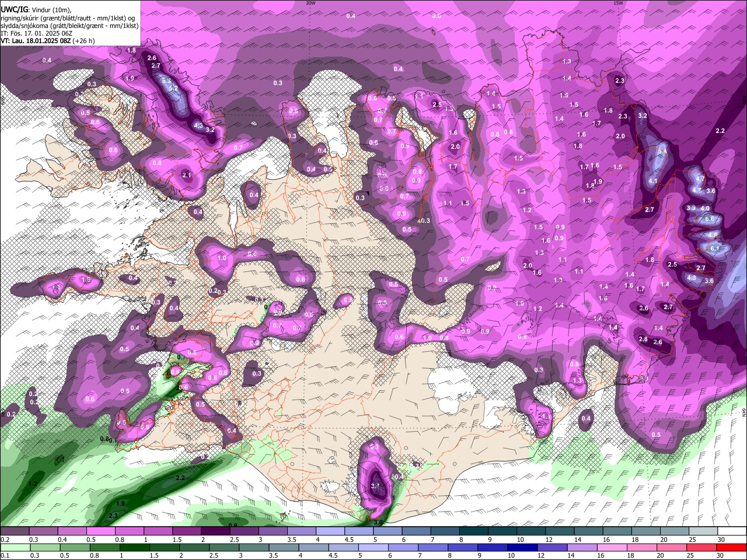This screenshot has height=560, width=747.
Task: Click the '3.9' precipitation value on the map
Action: pyautogui.click(x=691, y=208)
